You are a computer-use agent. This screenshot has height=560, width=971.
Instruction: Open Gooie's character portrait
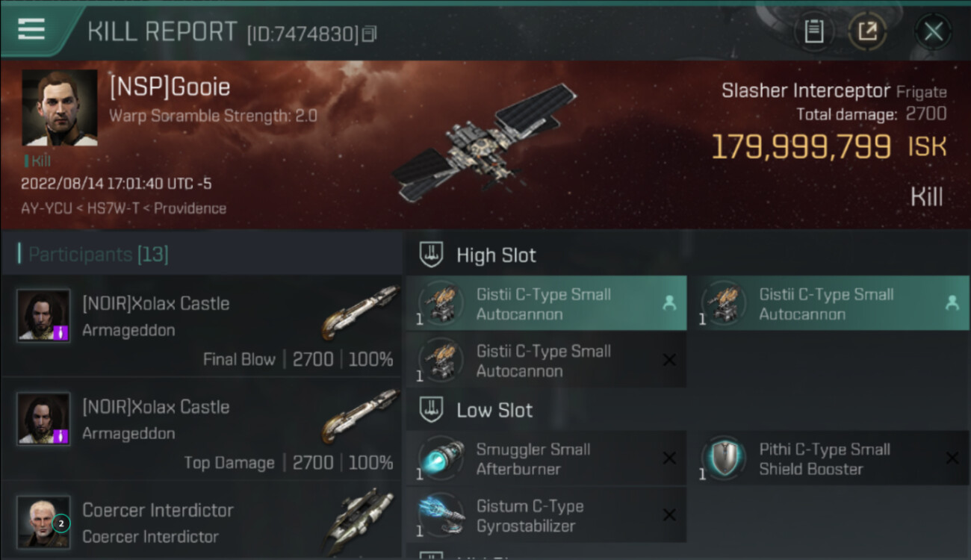click(x=60, y=108)
